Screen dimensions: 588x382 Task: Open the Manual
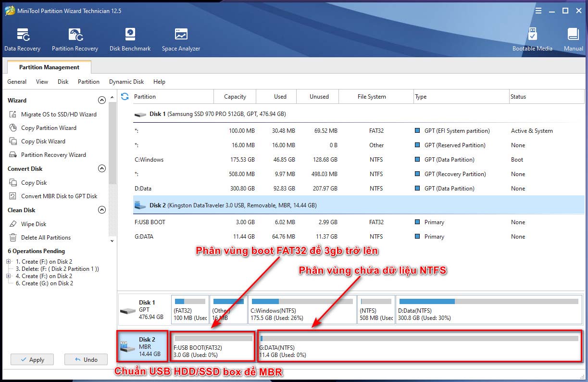click(573, 39)
